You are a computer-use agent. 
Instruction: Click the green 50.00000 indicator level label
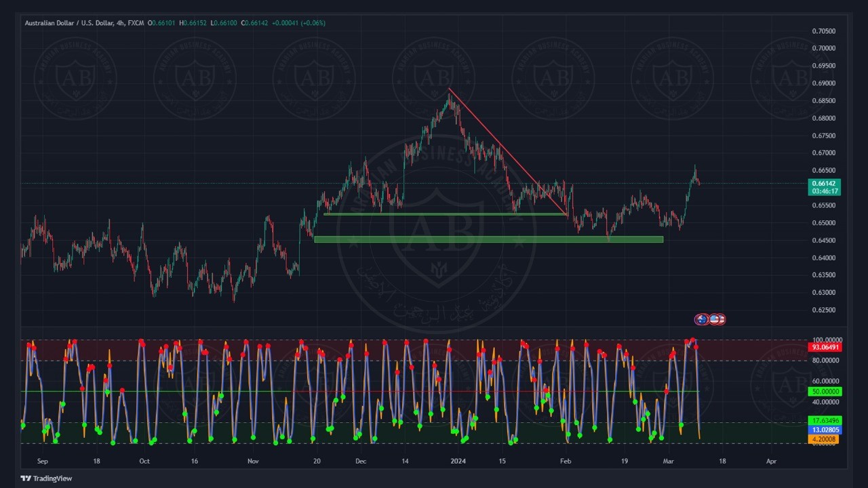825,392
